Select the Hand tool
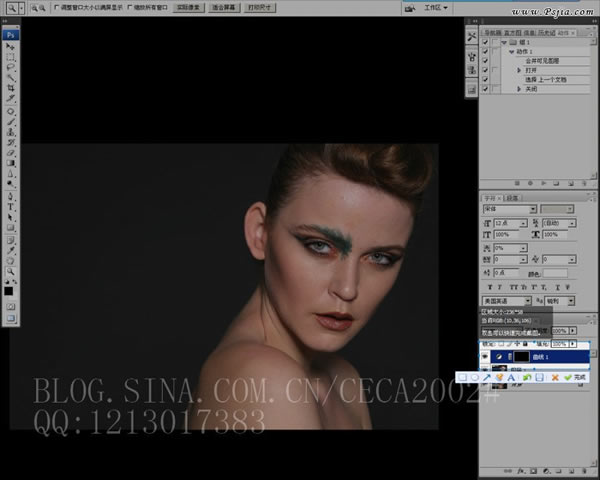The image size is (600, 480). click(10, 261)
